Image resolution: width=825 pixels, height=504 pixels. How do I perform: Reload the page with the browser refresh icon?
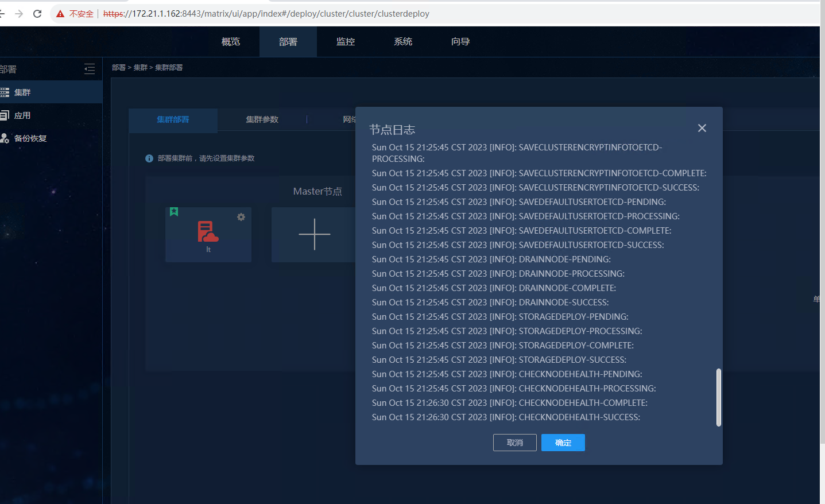coord(37,14)
